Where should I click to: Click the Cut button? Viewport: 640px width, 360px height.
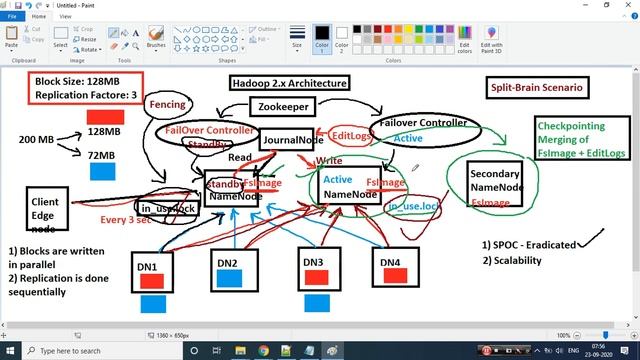32,29
